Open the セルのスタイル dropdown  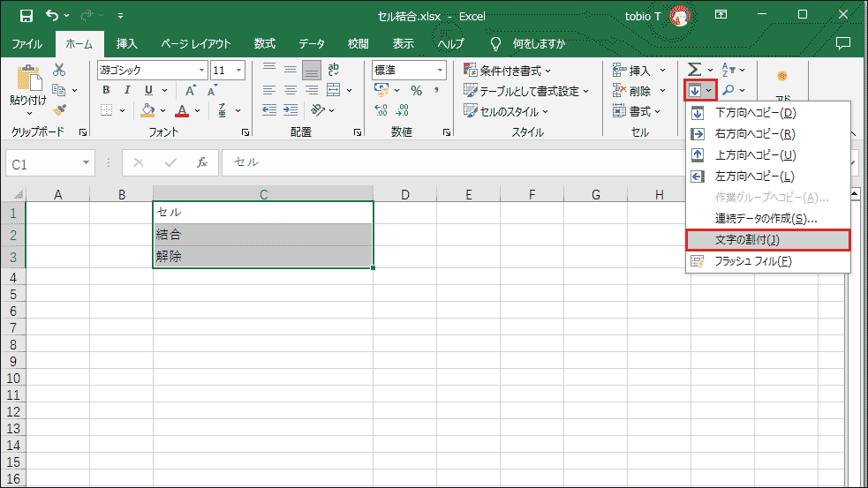pyautogui.click(x=505, y=111)
